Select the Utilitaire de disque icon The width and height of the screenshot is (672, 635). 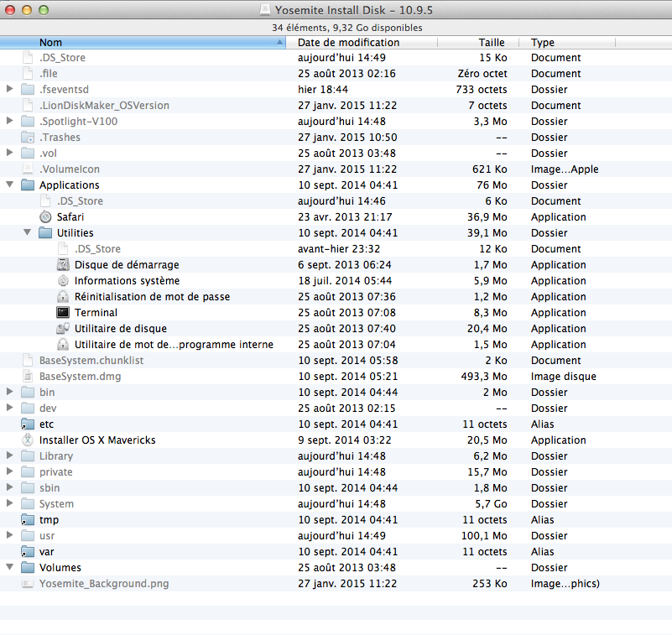pos(63,329)
